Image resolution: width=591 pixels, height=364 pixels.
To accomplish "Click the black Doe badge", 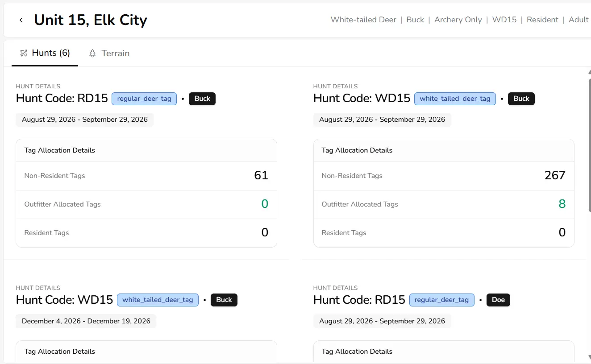I will [x=498, y=300].
